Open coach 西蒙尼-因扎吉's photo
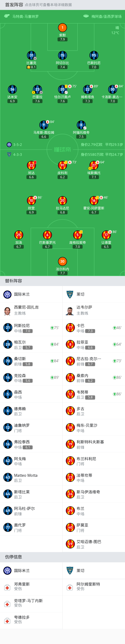 7,311
